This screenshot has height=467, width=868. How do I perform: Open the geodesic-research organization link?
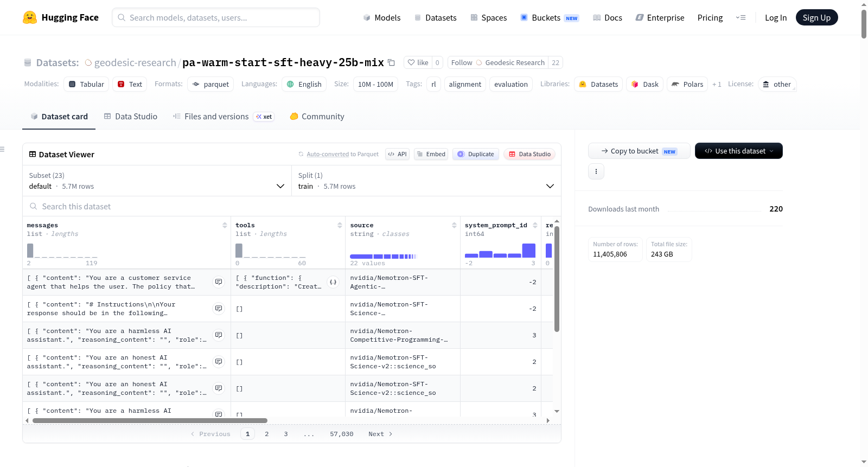(135, 62)
